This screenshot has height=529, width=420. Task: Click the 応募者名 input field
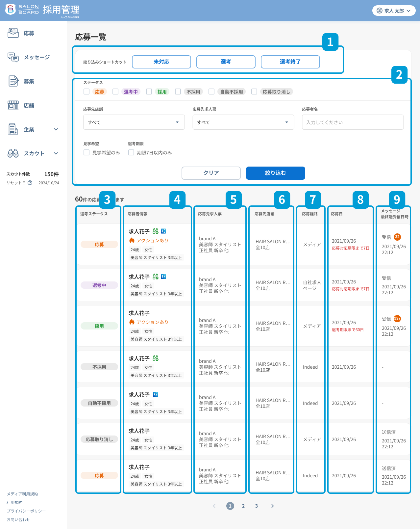pyautogui.click(x=353, y=122)
